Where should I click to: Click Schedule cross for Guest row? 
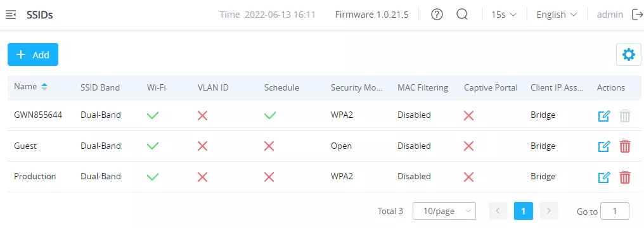pos(269,146)
